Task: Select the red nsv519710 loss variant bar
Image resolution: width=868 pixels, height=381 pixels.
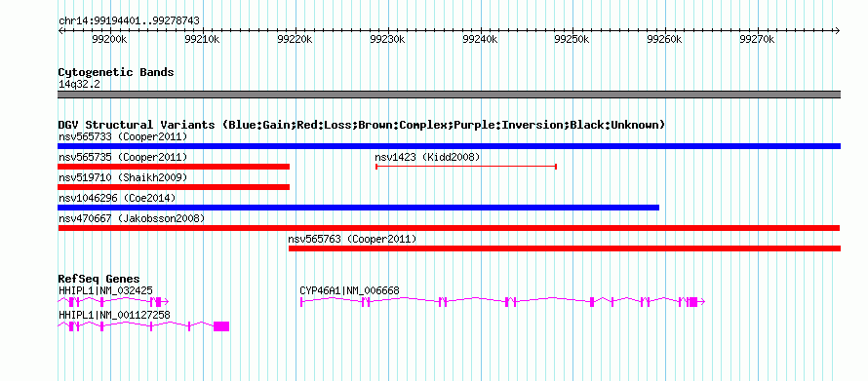Action: tap(174, 187)
